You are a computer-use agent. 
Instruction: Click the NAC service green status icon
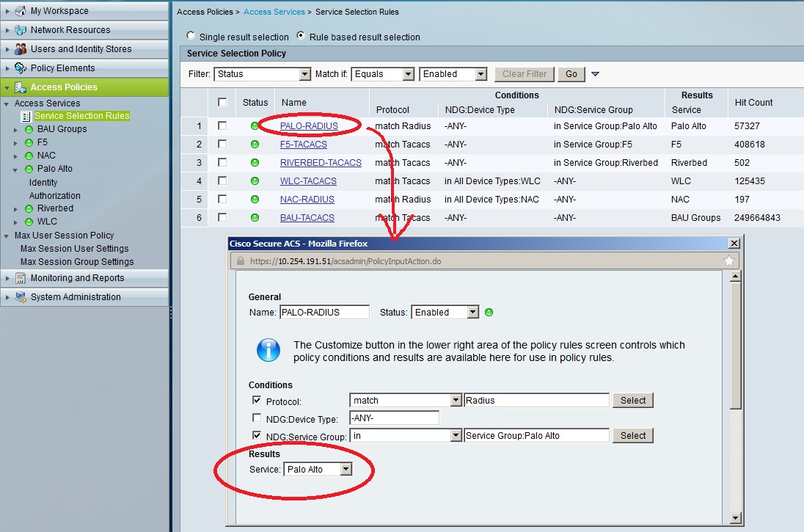pyautogui.click(x=29, y=156)
